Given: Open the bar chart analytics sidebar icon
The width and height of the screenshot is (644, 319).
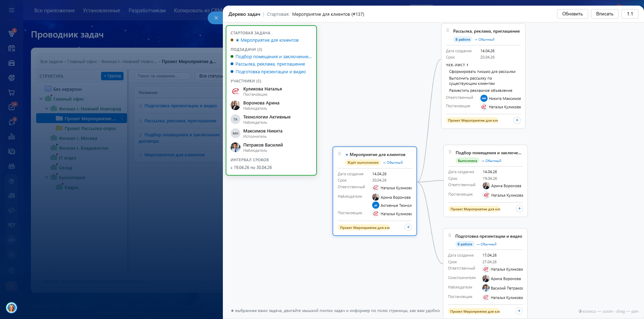Looking at the screenshot, I should (x=12, y=137).
